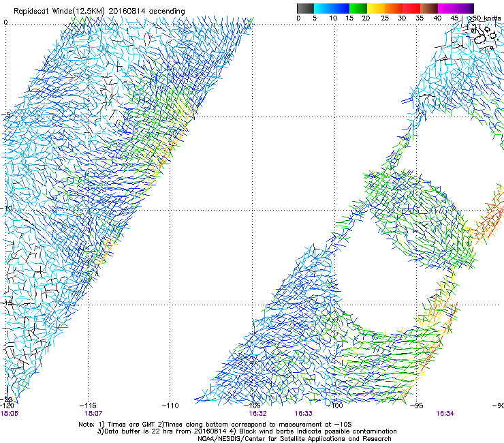Click the '5' label under the color legend

(315, 18)
